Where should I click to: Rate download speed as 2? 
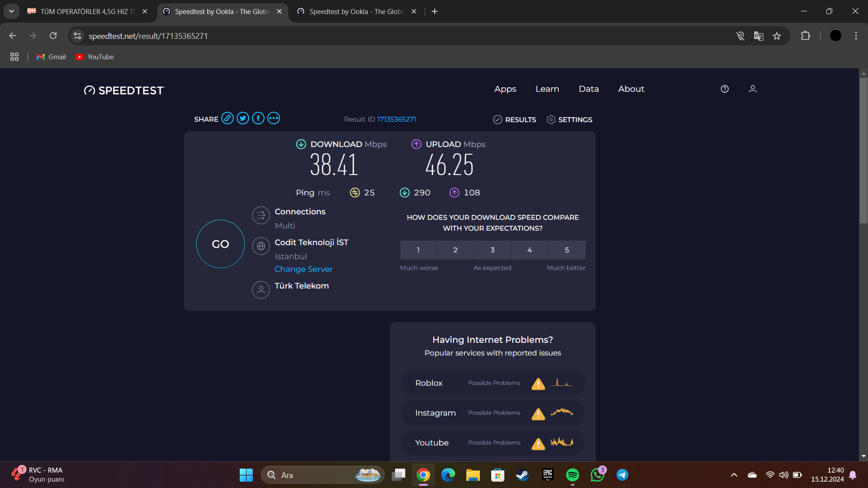tap(455, 250)
